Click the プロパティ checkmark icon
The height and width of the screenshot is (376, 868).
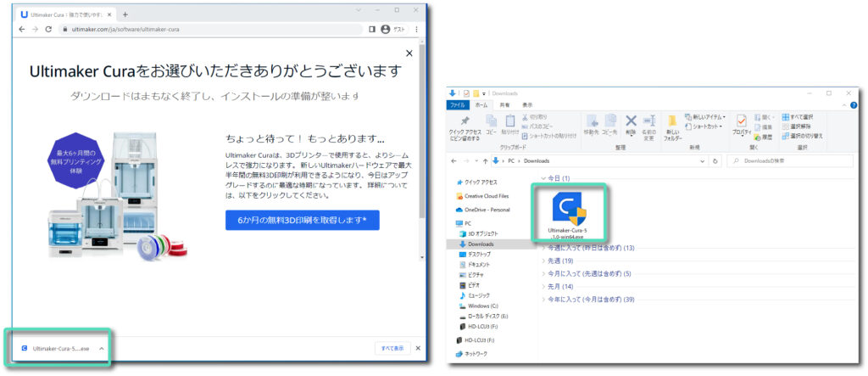pyautogui.click(x=742, y=126)
